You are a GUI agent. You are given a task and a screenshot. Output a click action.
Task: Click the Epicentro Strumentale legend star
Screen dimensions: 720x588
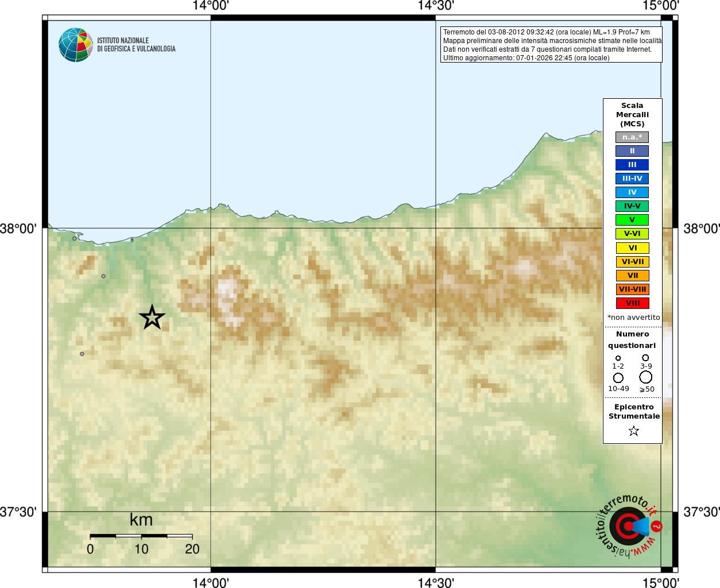(x=633, y=431)
